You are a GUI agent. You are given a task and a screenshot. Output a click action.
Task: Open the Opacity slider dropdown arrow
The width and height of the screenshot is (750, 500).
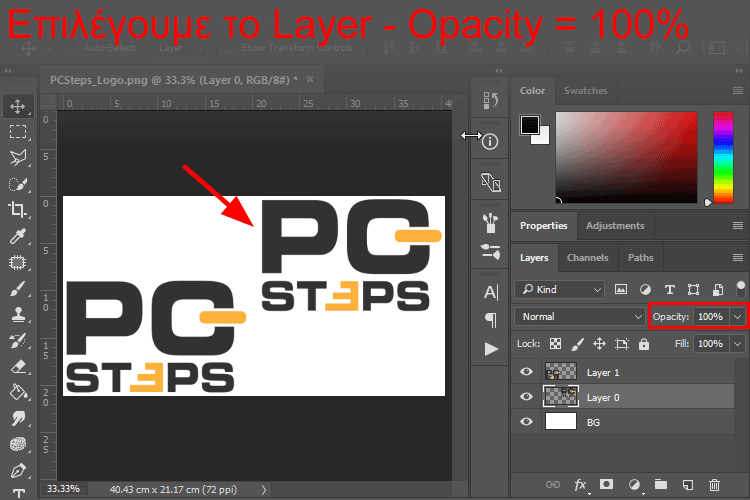(x=738, y=317)
